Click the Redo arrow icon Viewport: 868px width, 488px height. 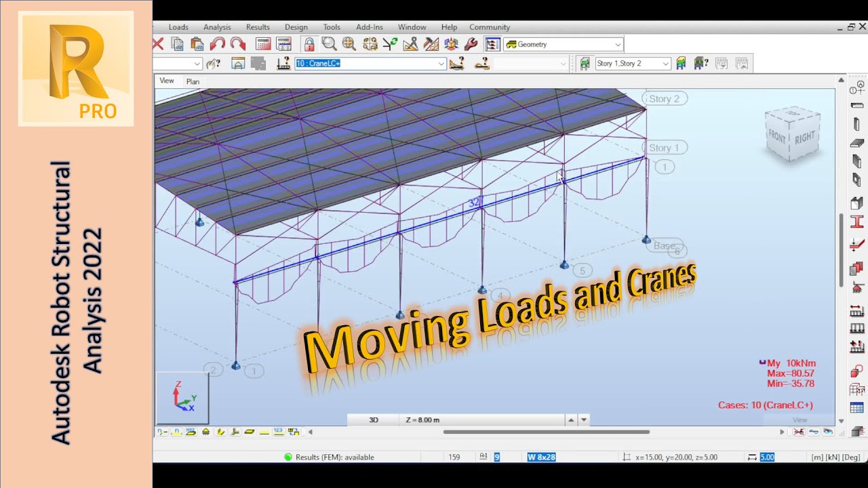[237, 44]
